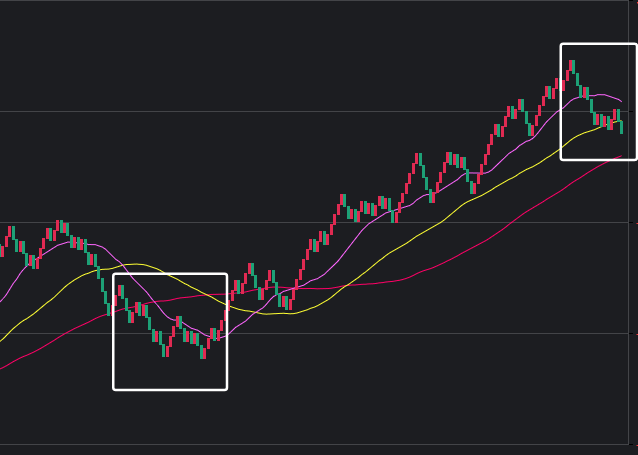
Task: Click the first candle inside the lower-left box
Action: click(120, 293)
